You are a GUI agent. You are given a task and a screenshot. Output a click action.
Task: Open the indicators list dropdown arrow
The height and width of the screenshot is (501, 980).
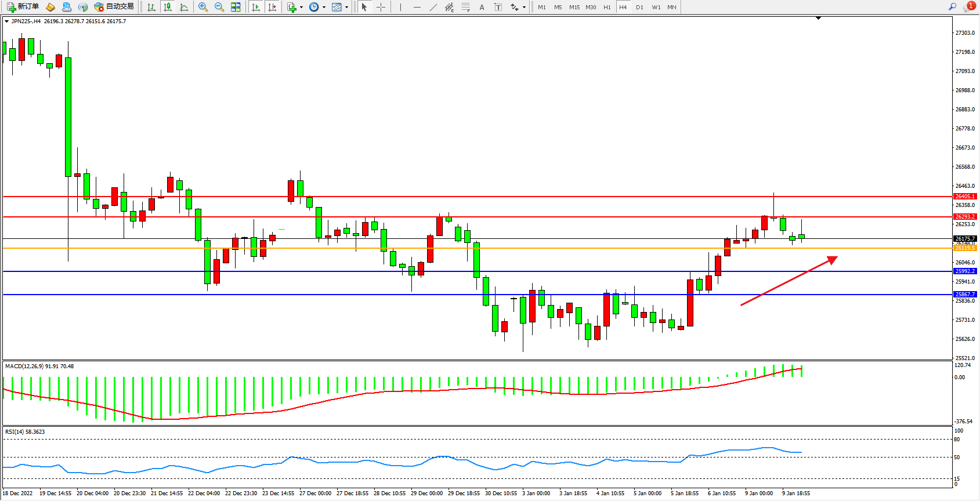[301, 8]
